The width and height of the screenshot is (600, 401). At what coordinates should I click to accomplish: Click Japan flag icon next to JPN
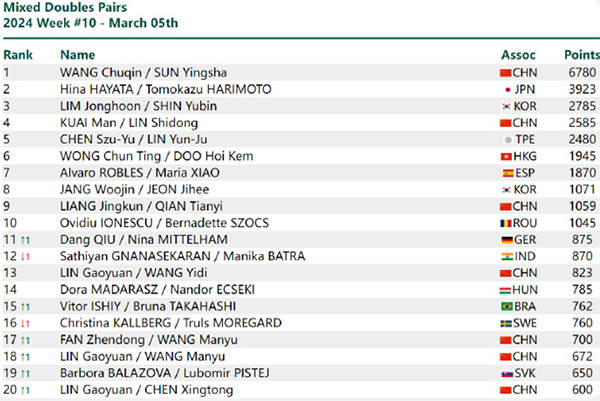click(507, 90)
